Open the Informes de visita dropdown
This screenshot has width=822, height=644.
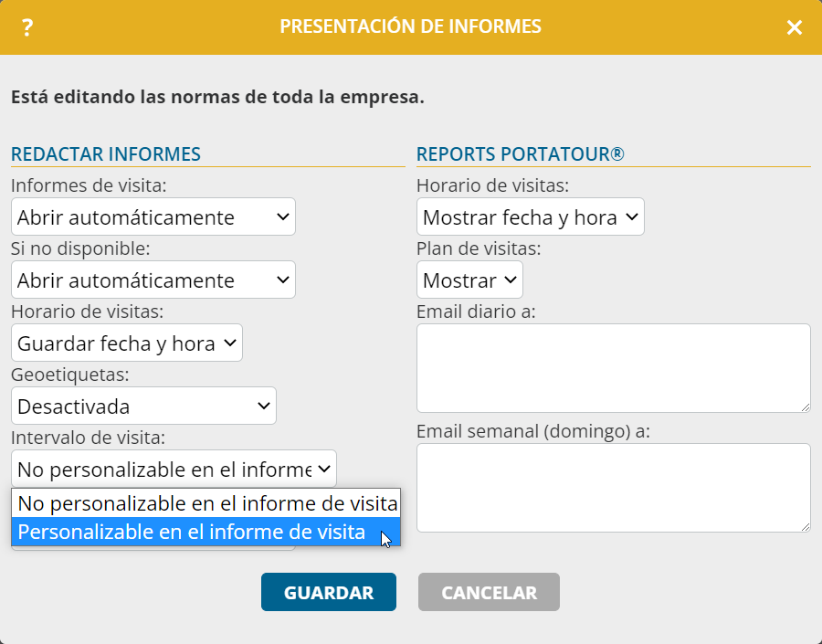(x=153, y=216)
